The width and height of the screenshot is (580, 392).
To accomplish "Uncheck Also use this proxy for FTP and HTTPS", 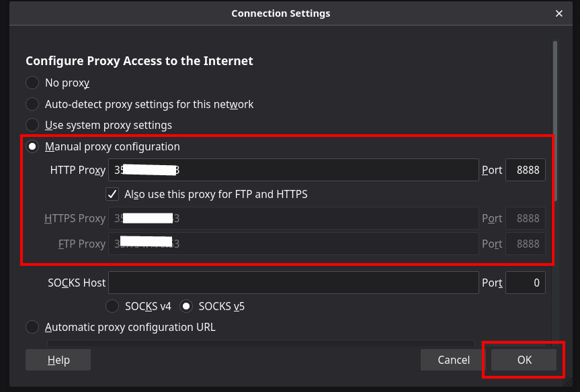I will click(112, 195).
